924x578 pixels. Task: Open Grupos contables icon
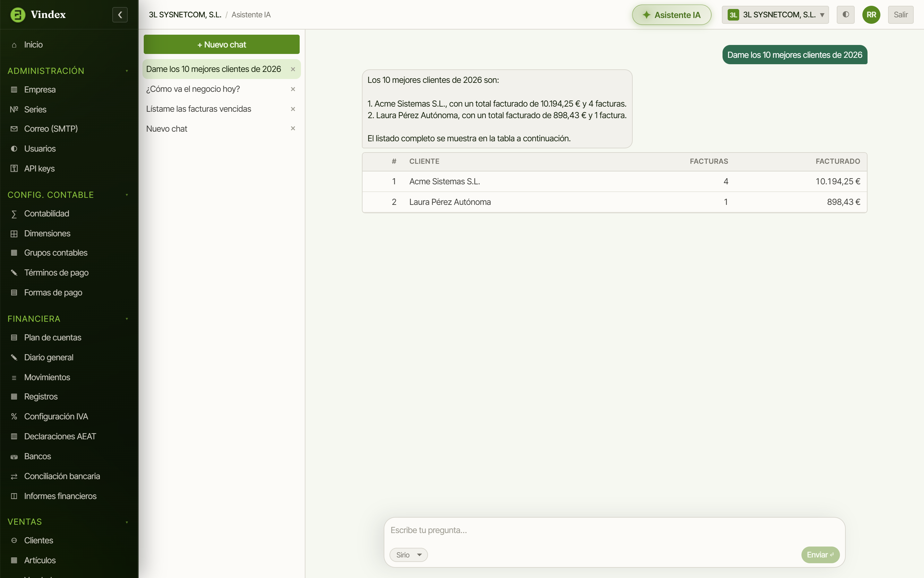coord(14,253)
